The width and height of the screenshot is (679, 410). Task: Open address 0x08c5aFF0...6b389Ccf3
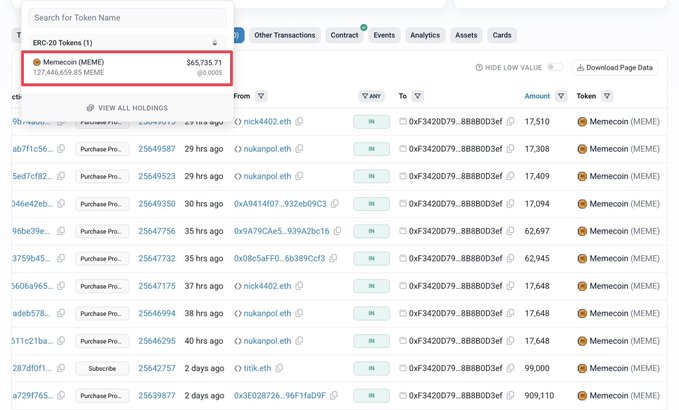(279, 258)
